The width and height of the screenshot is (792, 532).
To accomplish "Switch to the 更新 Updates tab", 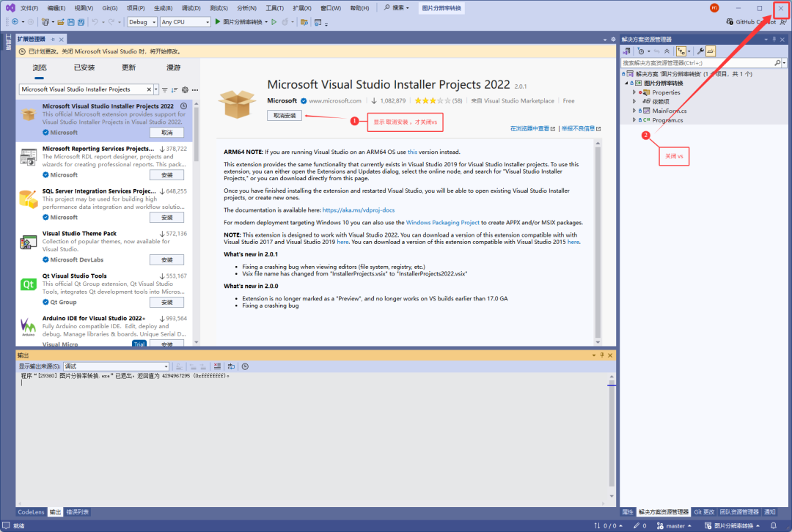I will (129, 67).
